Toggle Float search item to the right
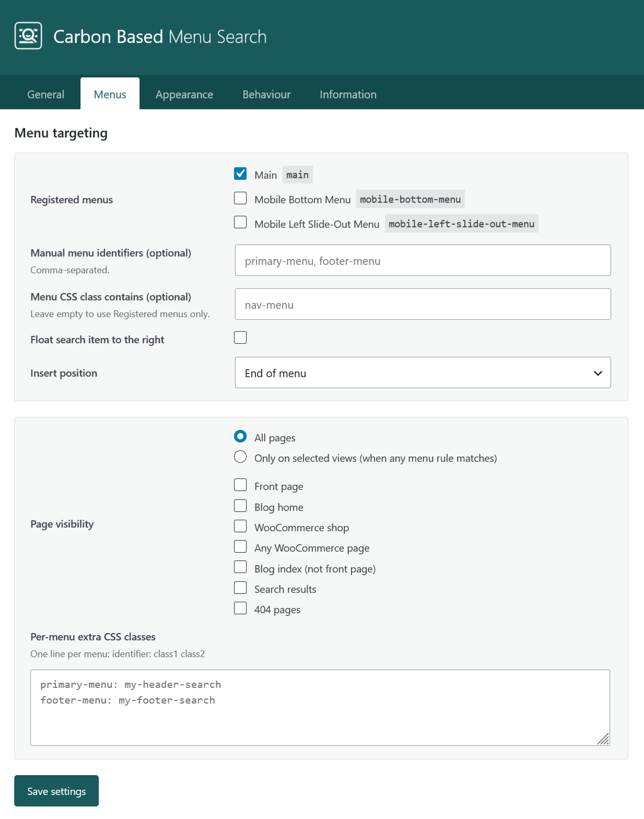644x819 pixels. pos(240,337)
